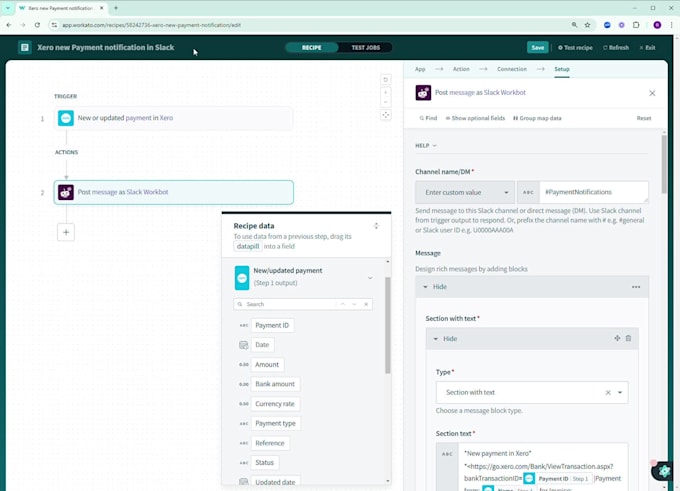The width and height of the screenshot is (680, 491).
Task: Clear the Type selection with X
Action: click(x=608, y=393)
